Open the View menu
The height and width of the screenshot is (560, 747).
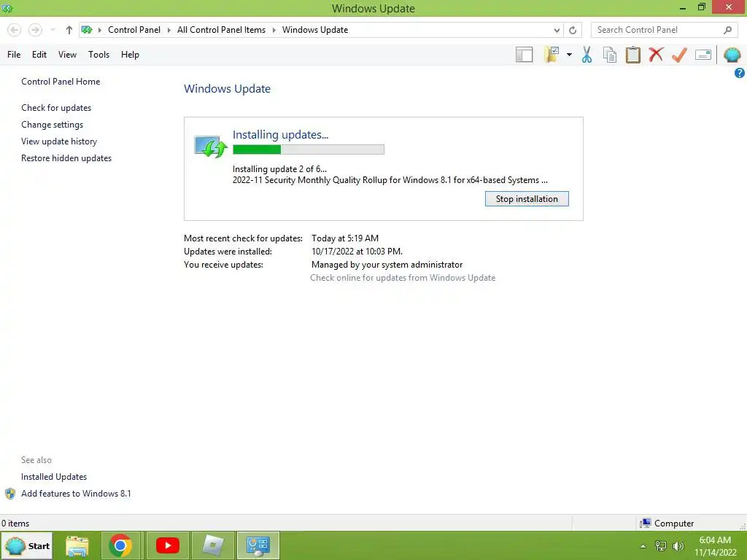tap(67, 55)
